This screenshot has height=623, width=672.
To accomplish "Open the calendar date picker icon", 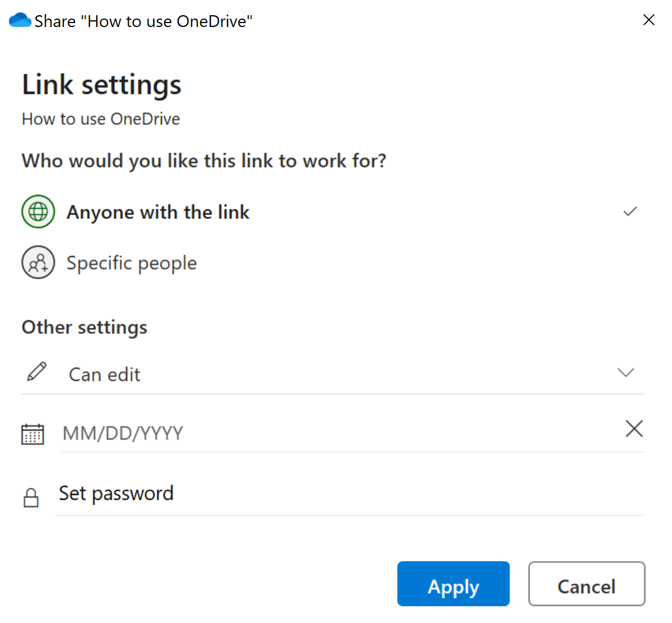I will pos(33,434).
